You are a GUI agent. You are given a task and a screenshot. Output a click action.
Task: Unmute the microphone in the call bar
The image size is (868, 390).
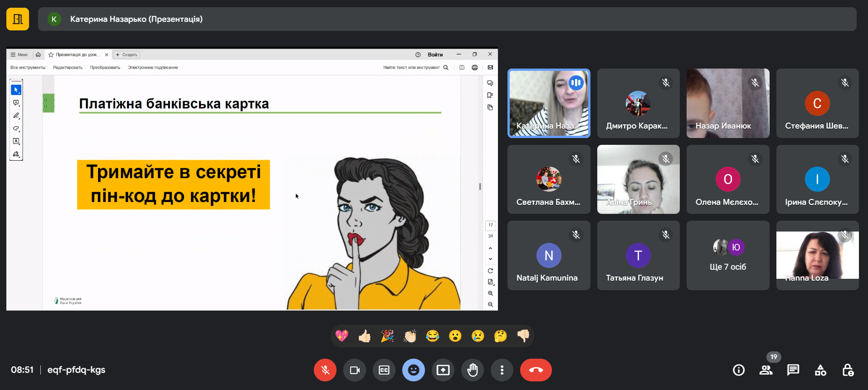pos(325,370)
